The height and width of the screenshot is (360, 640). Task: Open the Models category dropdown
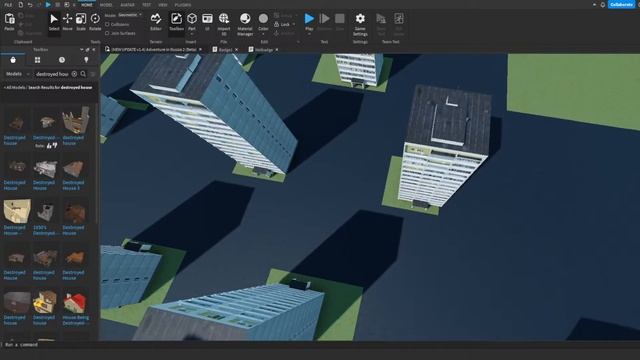(x=18, y=74)
